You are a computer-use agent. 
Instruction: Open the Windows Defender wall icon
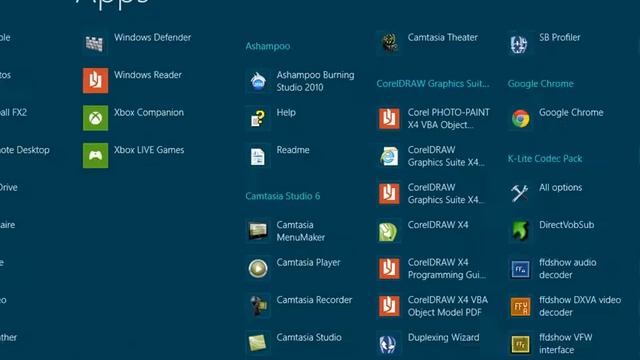click(x=95, y=43)
